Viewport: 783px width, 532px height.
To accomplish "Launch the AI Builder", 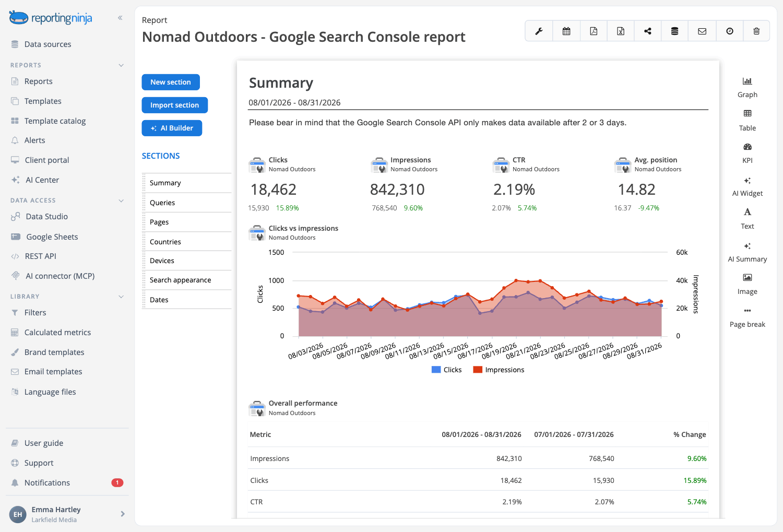I will coord(172,128).
